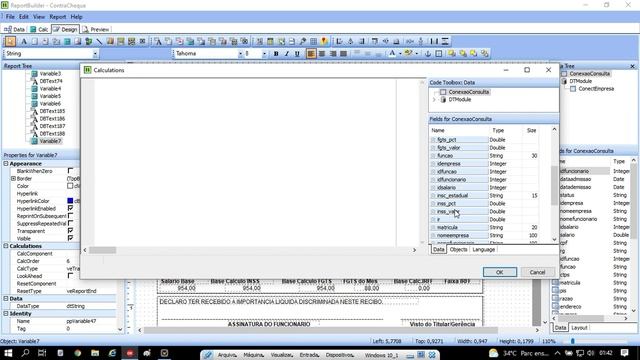Expand the Border property
The width and height of the screenshot is (640, 360).
click(x=13, y=178)
